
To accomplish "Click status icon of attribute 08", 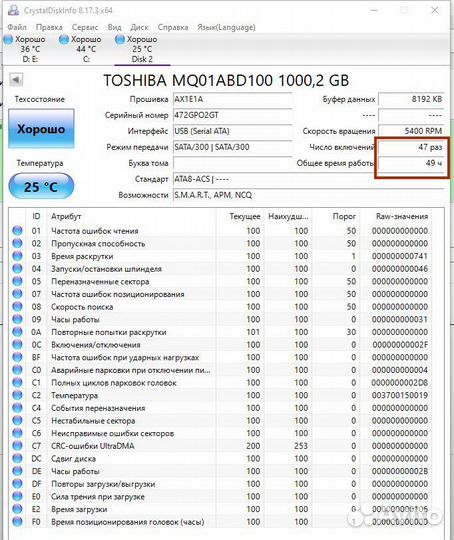I will pos(17,307).
